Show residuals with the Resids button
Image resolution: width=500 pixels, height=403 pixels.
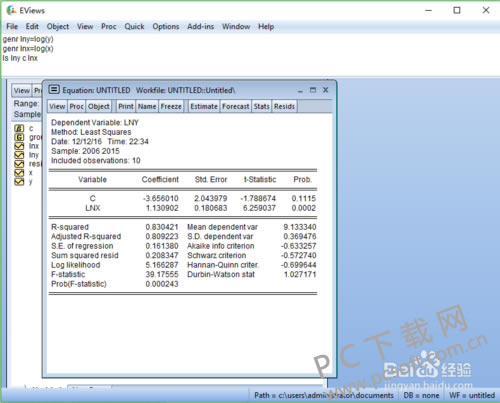click(x=284, y=106)
